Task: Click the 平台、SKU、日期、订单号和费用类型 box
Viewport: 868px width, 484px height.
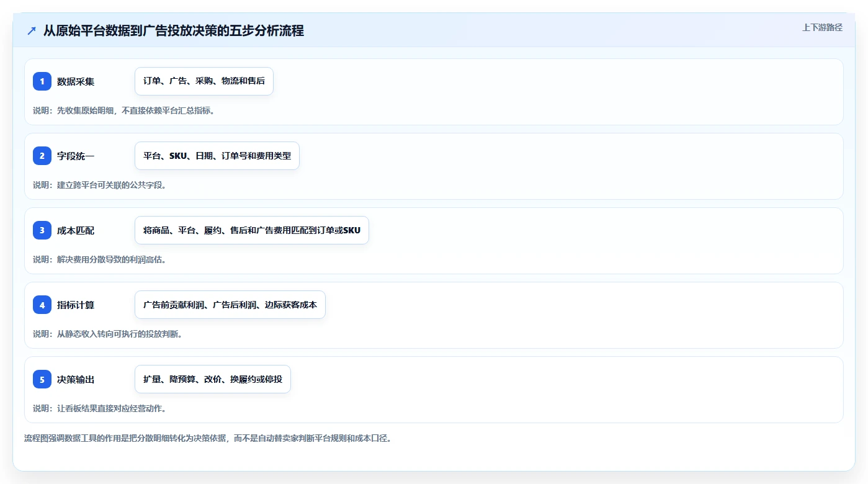Action: coord(217,156)
